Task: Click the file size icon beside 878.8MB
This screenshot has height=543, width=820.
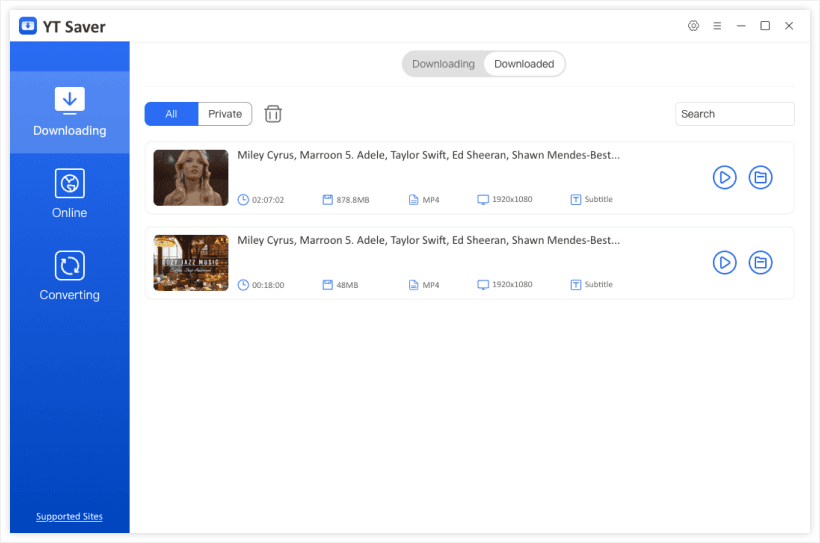Action: click(x=327, y=200)
